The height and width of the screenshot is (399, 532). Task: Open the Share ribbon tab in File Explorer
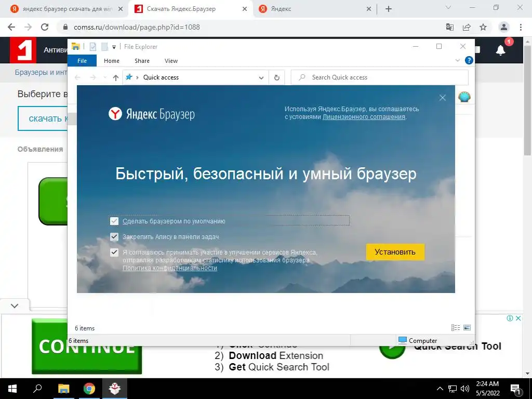(142, 61)
